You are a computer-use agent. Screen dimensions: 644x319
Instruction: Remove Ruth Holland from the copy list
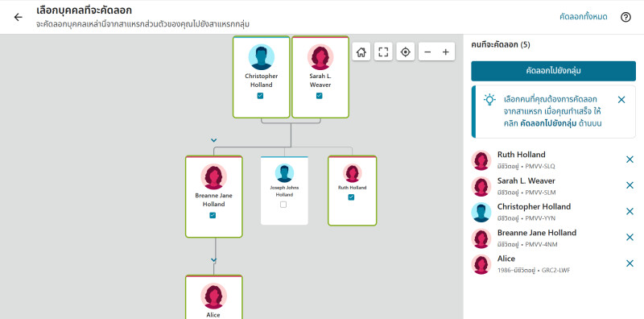pos(630,159)
